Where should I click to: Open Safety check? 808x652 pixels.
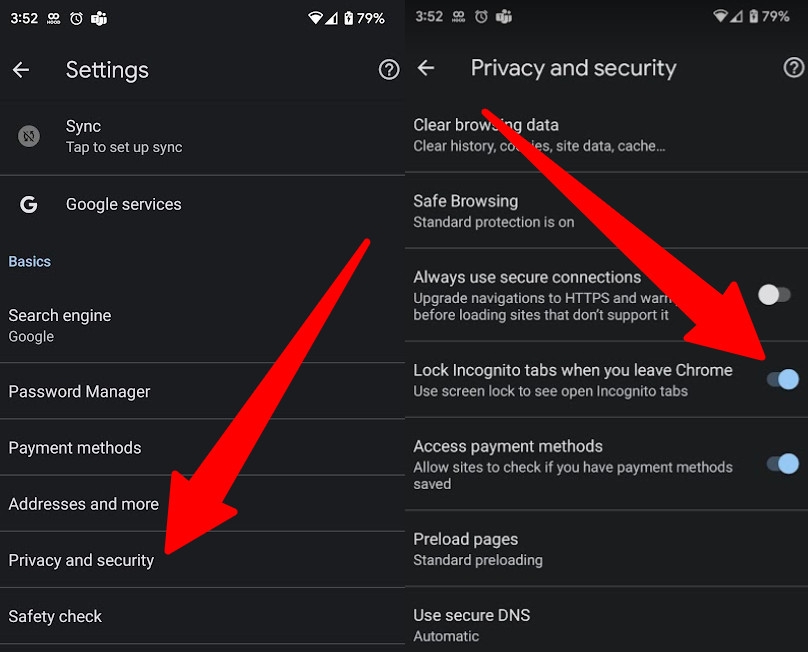56,616
